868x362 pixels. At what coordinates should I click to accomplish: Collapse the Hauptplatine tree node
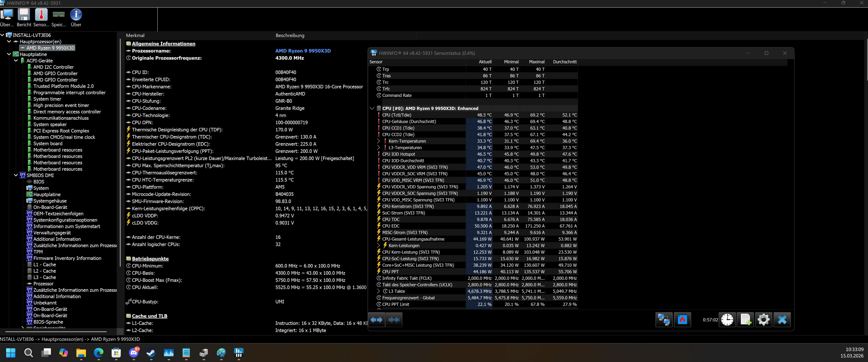(9, 54)
